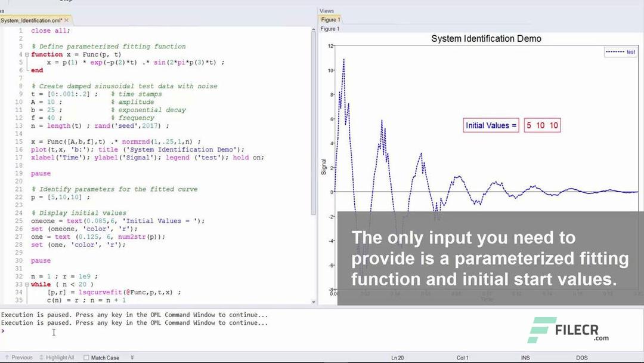Switch to the Figure 1 tab
Viewport: 644px width, 363px height.
point(330,19)
